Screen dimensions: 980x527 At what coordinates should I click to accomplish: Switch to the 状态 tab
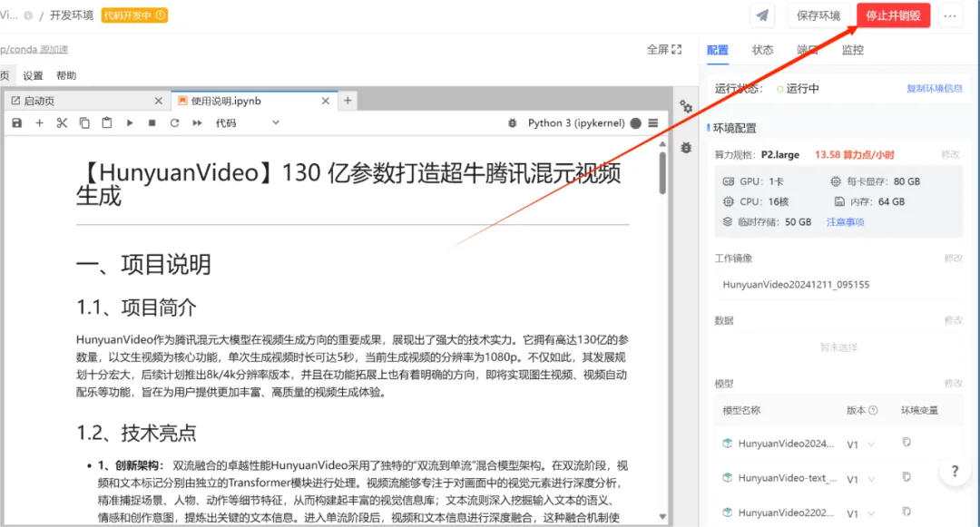tap(762, 51)
